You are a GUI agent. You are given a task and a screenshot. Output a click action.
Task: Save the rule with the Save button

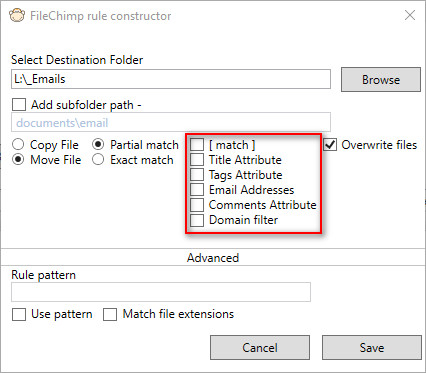click(x=372, y=348)
